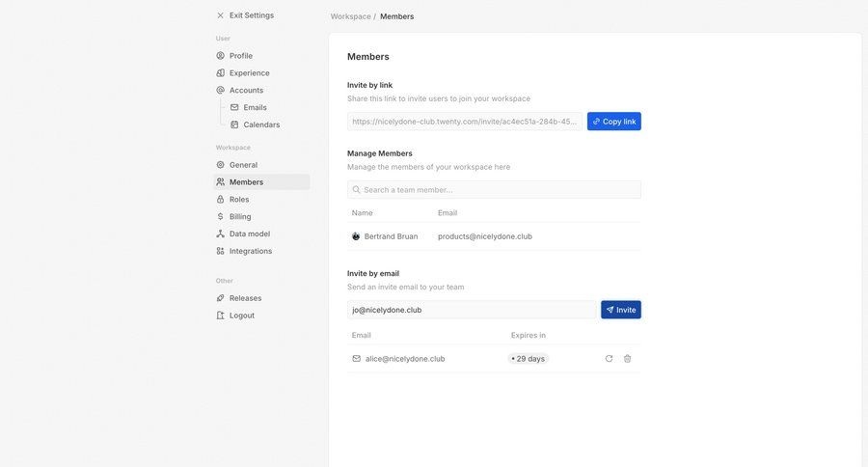Click the Expires in column header
This screenshot has width=868, height=467.
(529, 335)
